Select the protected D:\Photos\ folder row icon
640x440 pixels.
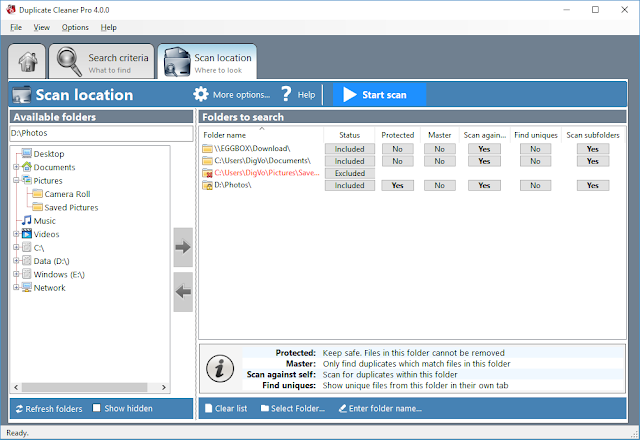coord(207,185)
